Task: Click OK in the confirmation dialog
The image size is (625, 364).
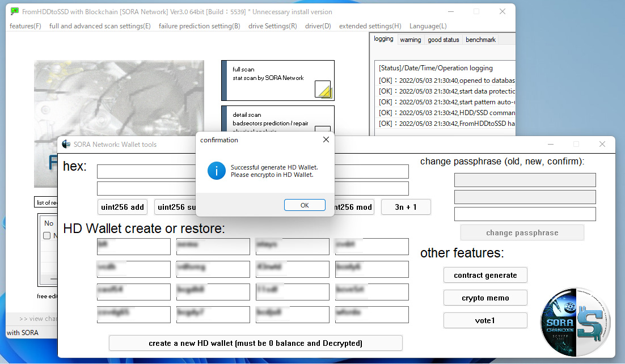Action: tap(305, 205)
